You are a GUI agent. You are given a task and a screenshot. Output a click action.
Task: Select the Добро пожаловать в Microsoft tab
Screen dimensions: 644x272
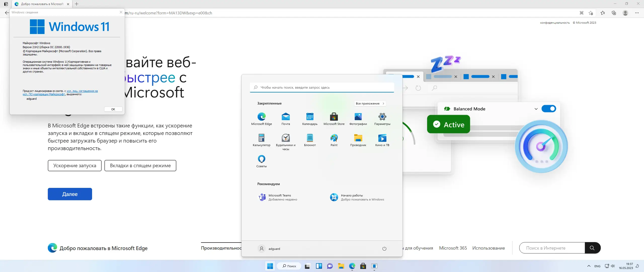[x=42, y=4]
